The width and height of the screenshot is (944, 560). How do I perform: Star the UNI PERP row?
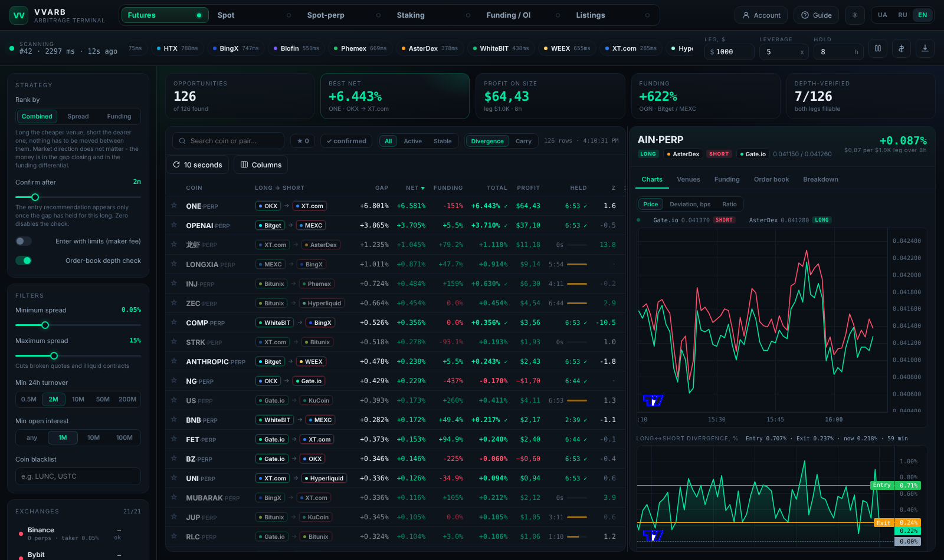coord(174,478)
